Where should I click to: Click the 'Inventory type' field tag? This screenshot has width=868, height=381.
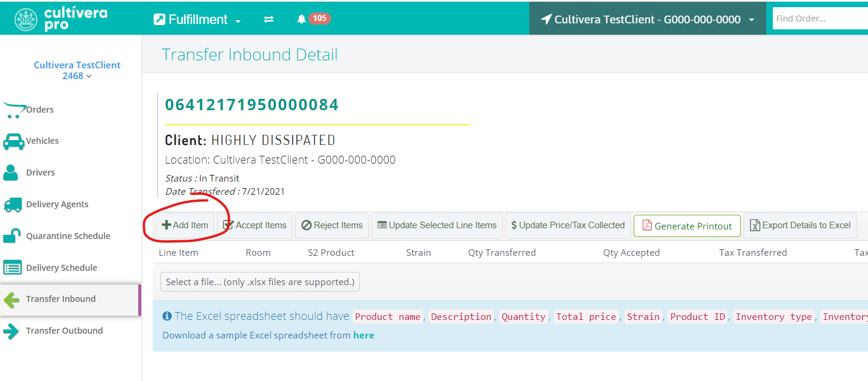coord(774,317)
